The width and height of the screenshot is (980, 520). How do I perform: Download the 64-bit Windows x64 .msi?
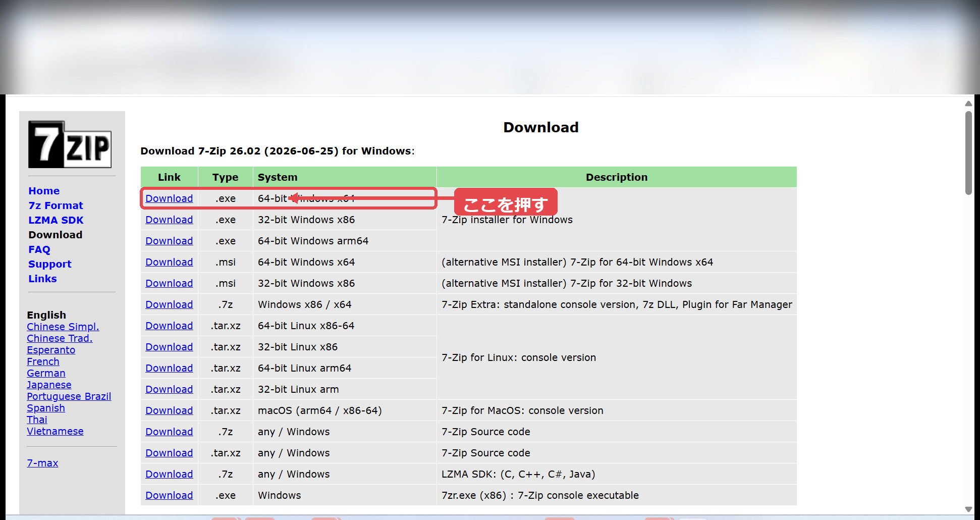[169, 262]
